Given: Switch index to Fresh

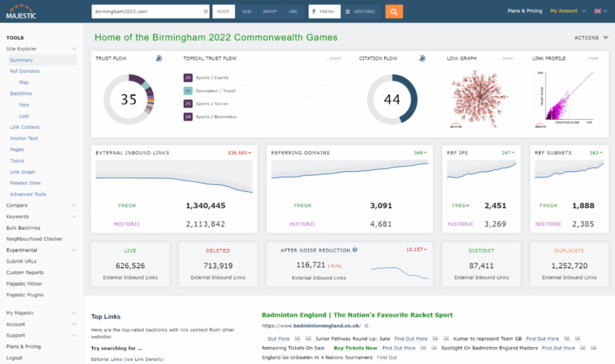Looking at the screenshot, I should tap(324, 12).
